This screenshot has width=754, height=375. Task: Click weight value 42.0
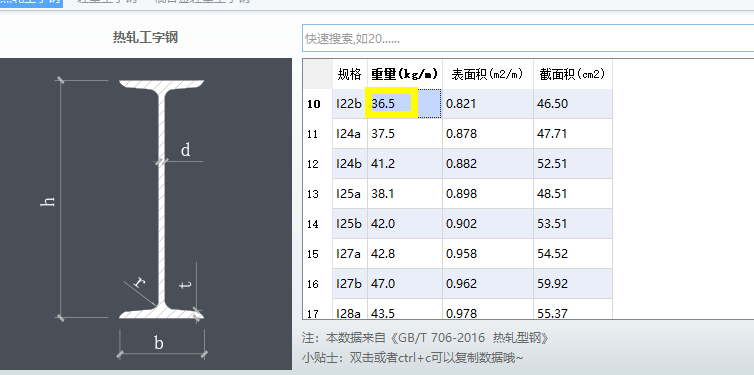coord(405,224)
